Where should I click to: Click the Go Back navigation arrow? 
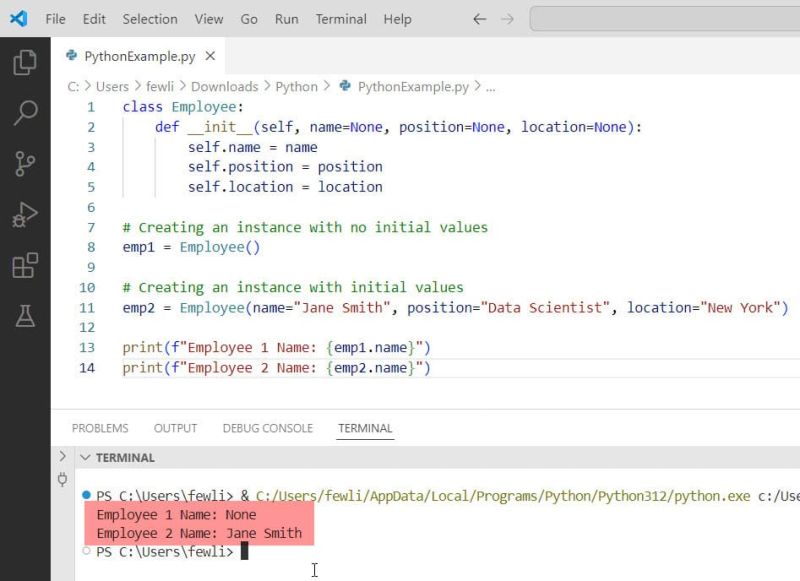479,18
